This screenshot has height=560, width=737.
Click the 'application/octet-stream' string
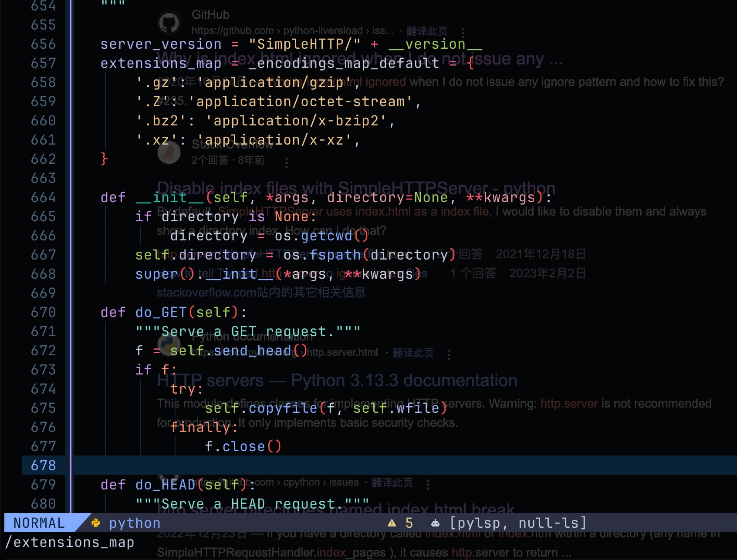[x=300, y=101]
